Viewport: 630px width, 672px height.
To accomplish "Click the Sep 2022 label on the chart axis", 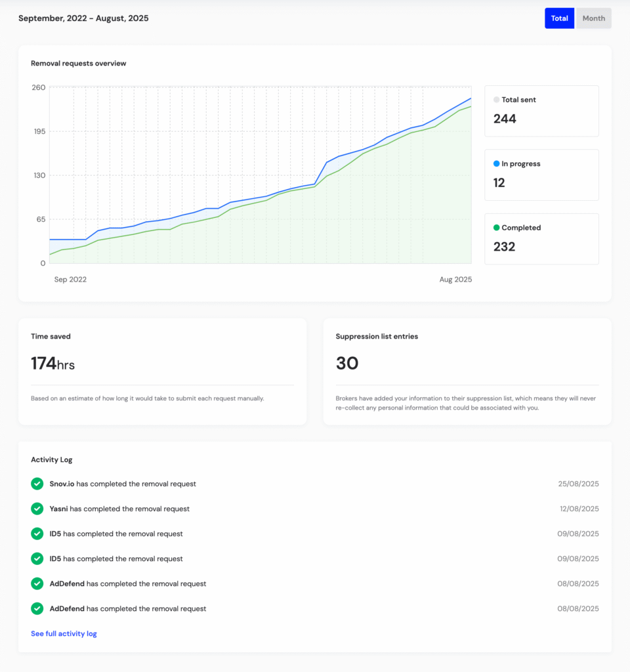I will pos(70,280).
